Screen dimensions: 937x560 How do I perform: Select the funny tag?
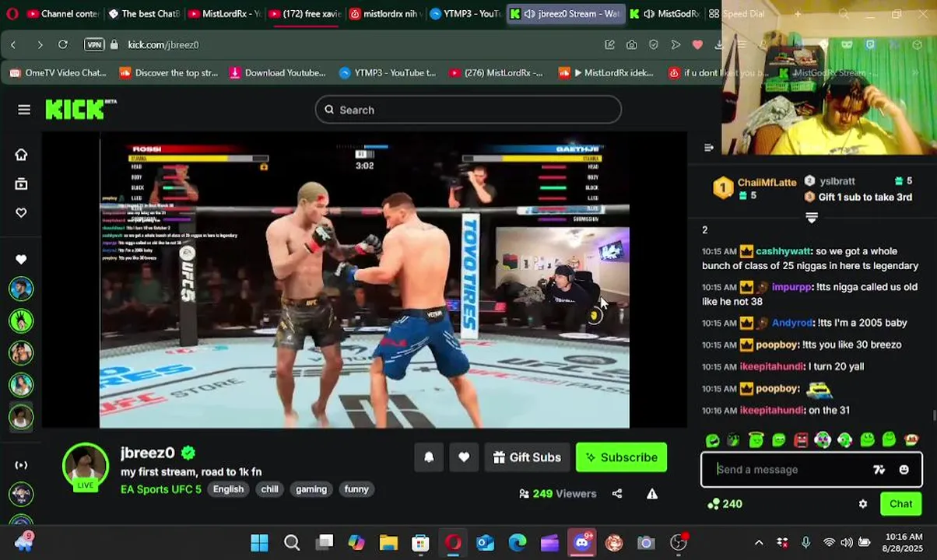356,489
